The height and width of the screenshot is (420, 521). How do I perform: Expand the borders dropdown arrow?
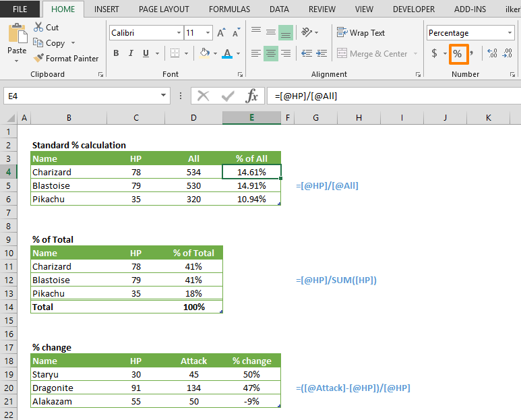pos(186,53)
